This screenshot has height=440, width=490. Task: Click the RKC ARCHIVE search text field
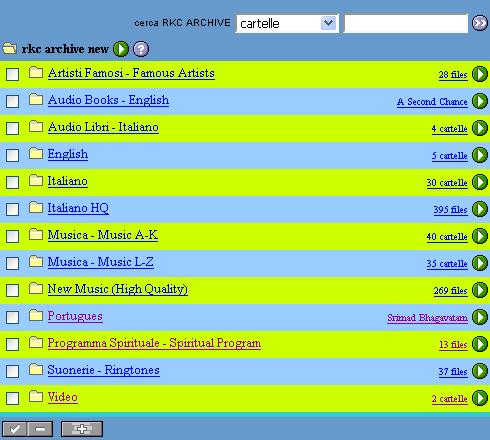pos(406,23)
